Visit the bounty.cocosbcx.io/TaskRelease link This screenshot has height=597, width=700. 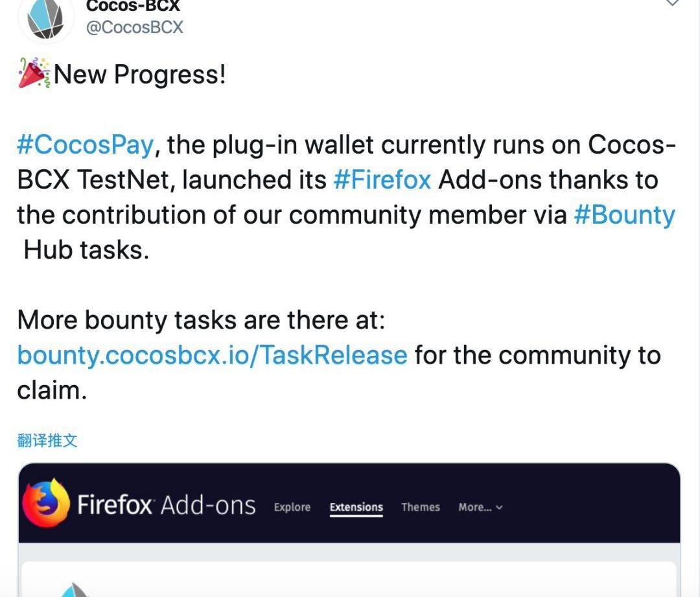[212, 355]
